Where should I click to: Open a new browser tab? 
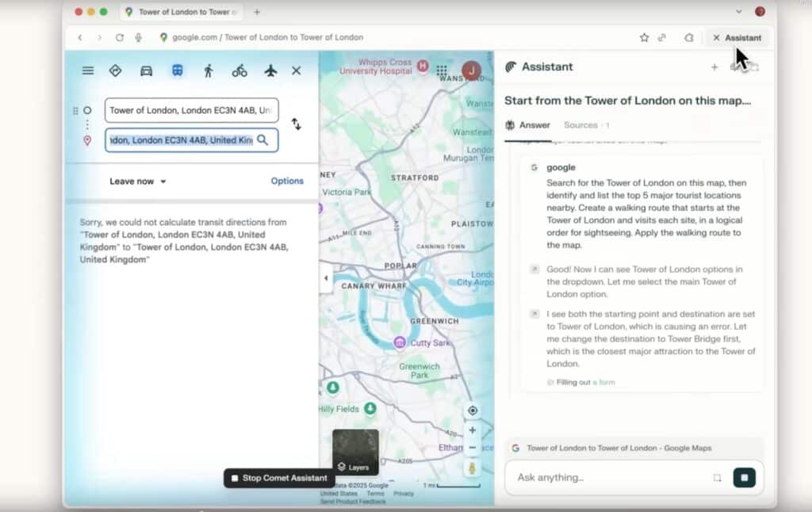[257, 12]
